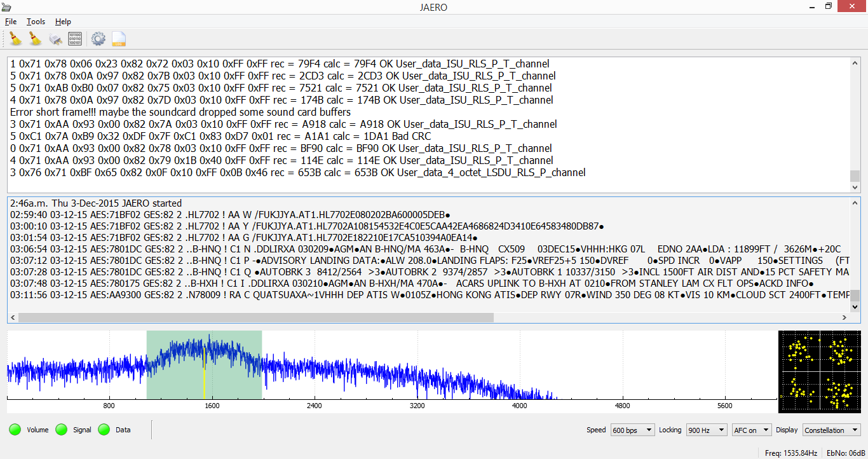Click the 4000 label on spectrum axis
The height and width of the screenshot is (459, 868).
pos(520,406)
